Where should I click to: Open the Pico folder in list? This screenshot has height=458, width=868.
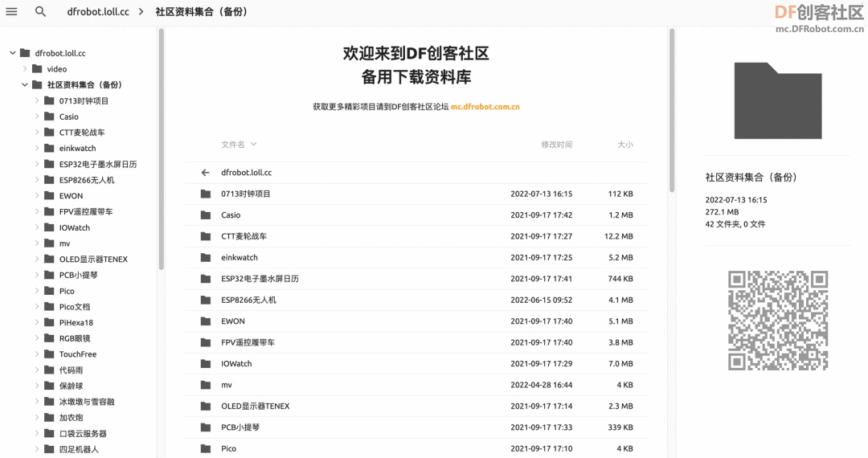click(x=416, y=448)
